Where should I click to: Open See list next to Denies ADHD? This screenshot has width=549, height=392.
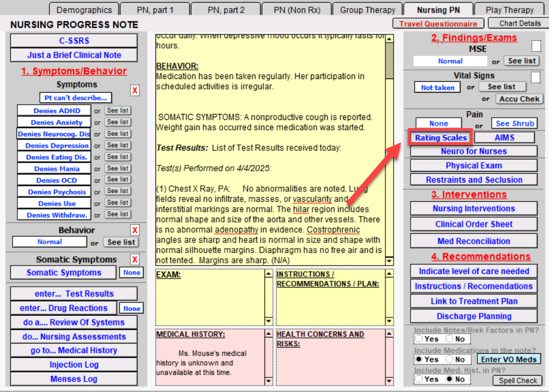tap(118, 111)
